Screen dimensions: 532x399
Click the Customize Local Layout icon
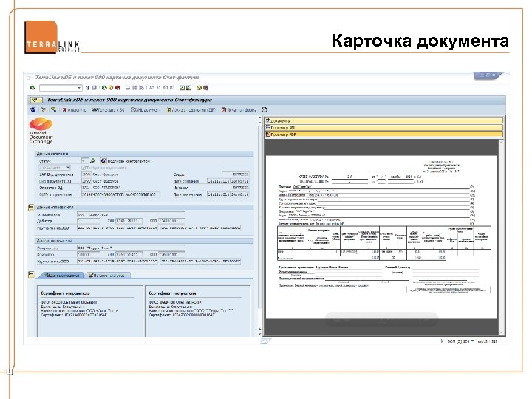[205, 88]
